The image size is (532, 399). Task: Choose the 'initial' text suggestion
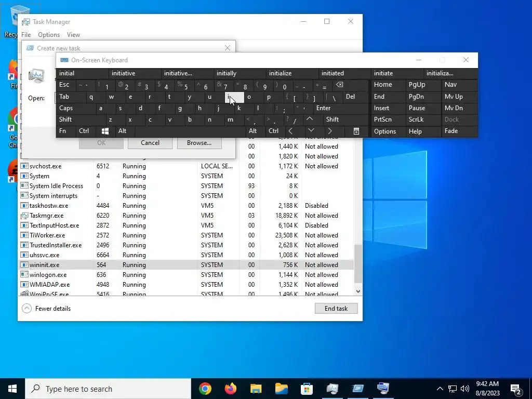(x=83, y=73)
